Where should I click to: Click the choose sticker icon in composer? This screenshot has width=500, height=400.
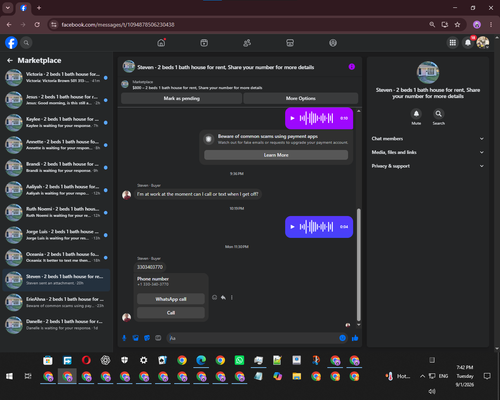tap(147, 338)
